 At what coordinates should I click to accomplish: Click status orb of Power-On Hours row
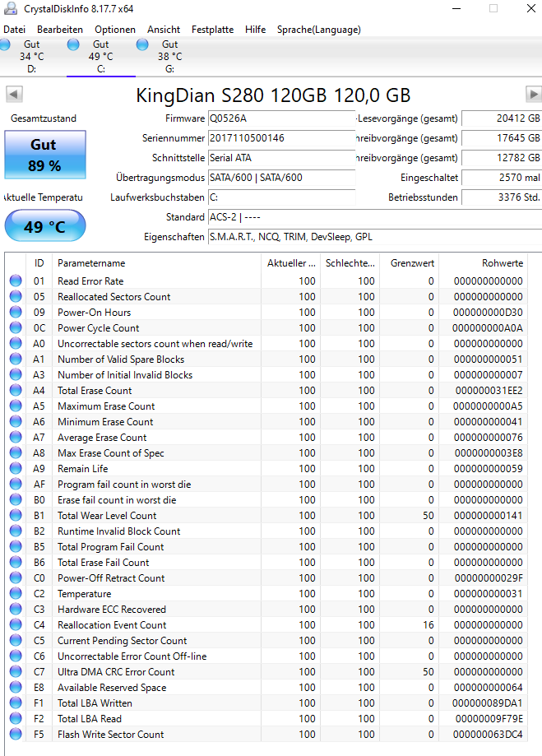[16, 312]
